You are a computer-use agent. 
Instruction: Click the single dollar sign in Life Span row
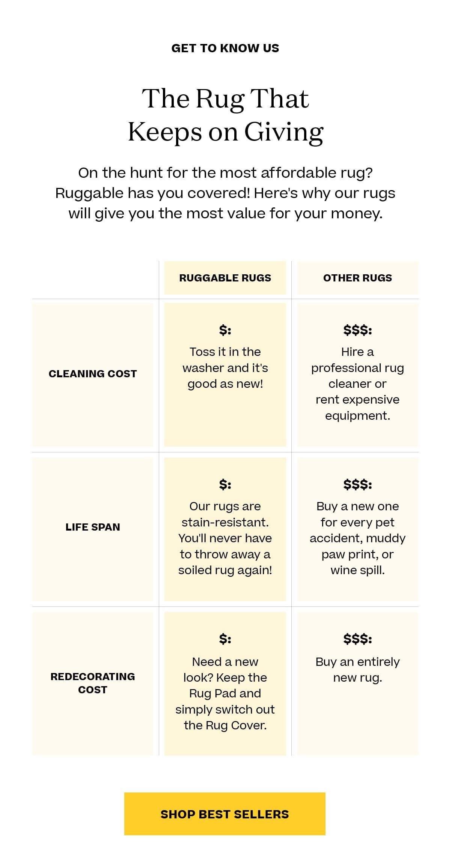click(225, 484)
